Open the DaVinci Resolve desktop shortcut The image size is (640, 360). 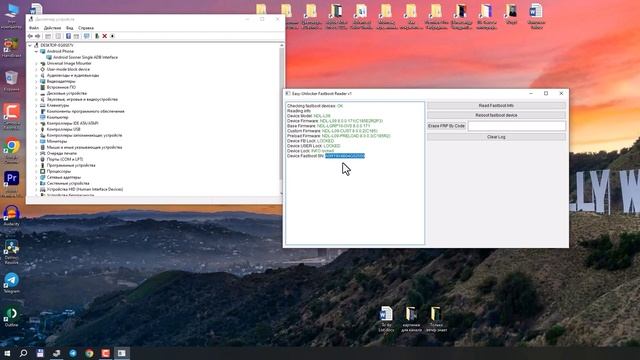pyautogui.click(x=11, y=247)
